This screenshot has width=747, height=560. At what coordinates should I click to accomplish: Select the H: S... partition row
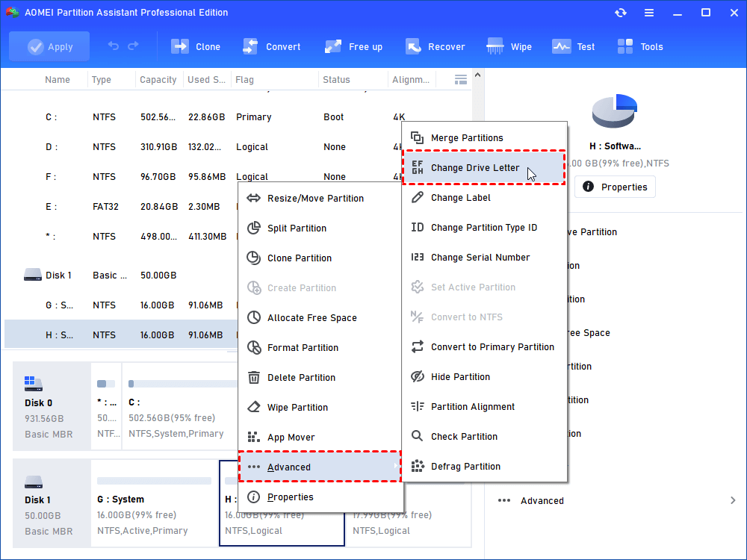click(121, 335)
